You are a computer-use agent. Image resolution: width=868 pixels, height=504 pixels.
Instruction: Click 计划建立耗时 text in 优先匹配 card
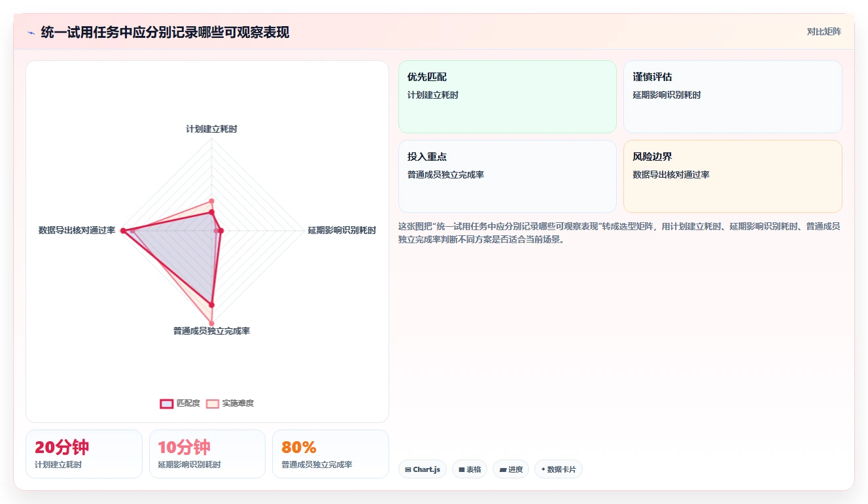[x=433, y=95]
